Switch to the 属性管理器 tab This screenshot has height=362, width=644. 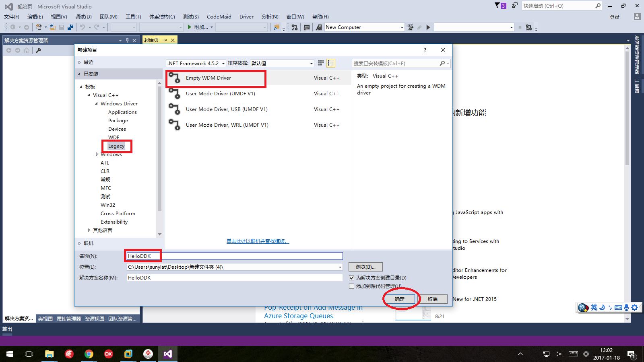(69, 319)
